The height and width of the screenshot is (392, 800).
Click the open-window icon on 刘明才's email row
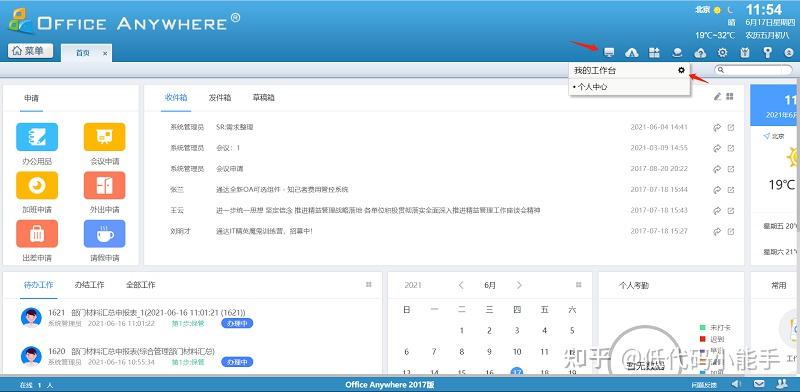tap(731, 232)
